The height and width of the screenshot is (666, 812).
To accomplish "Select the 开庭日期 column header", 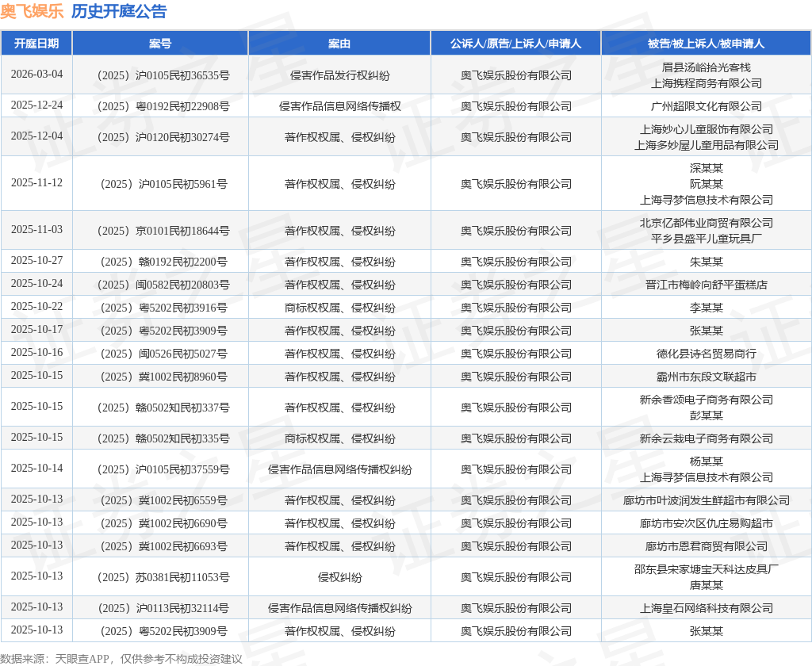I will (x=36, y=44).
